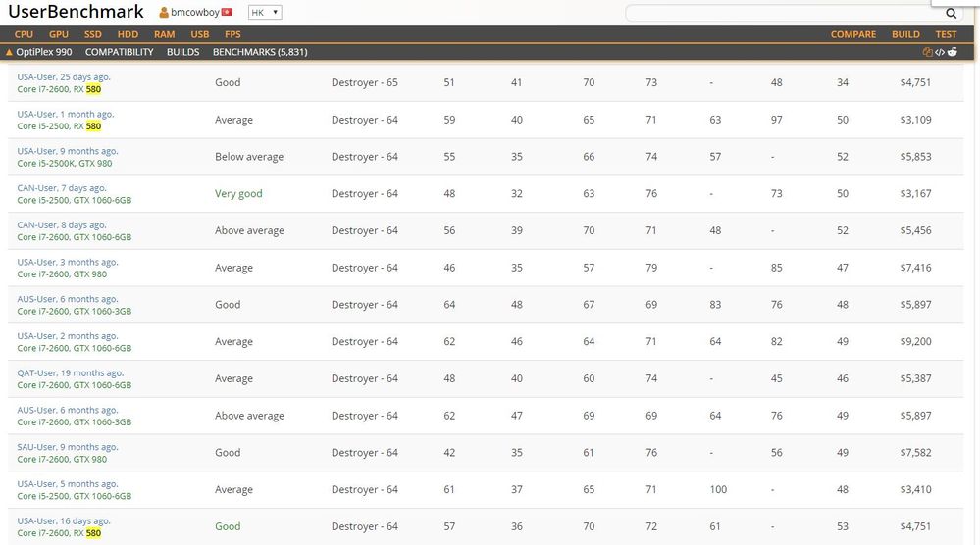
Task: Open the HDD menu item
Action: tap(128, 34)
